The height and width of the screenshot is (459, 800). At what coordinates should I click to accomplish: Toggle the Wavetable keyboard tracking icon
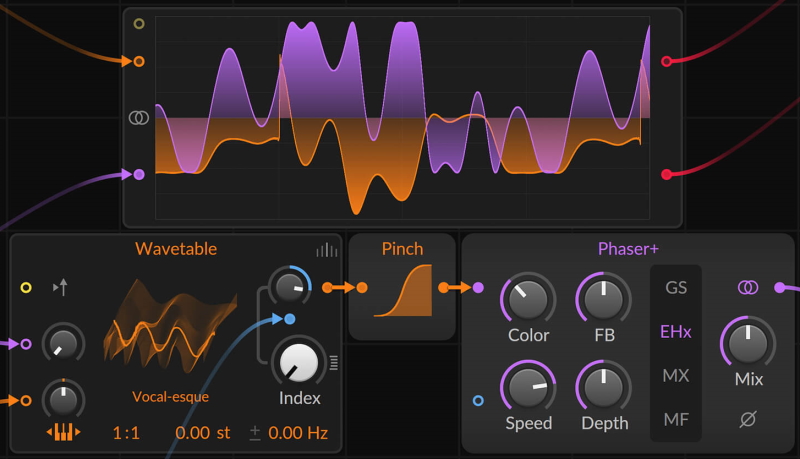point(63,432)
